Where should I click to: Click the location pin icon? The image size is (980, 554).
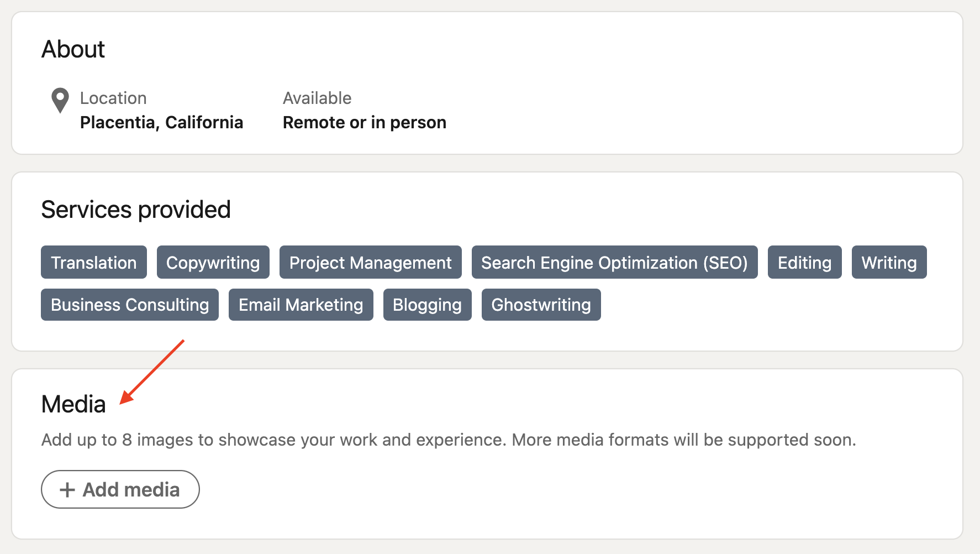coord(60,100)
